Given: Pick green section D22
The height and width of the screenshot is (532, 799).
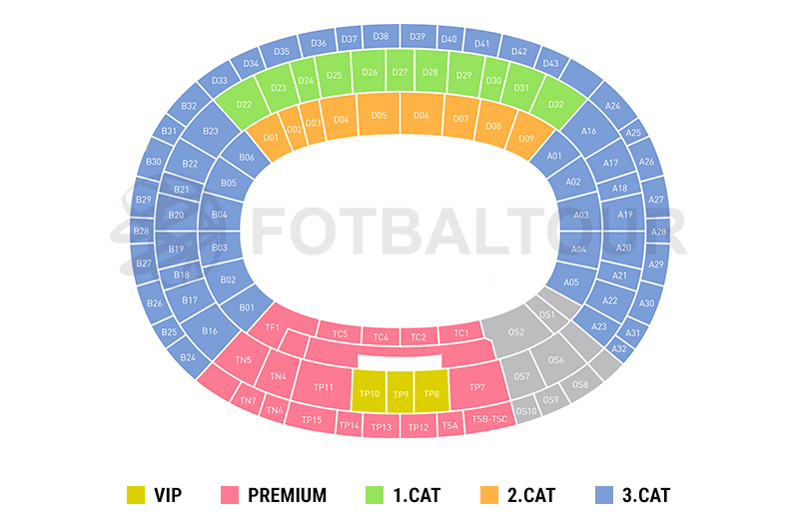Looking at the screenshot, I should (x=244, y=104).
